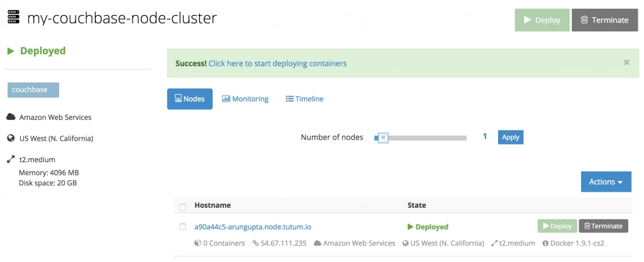This screenshot has width=644, height=262.
Task: Click the grey track of the nodes slider
Action: click(x=427, y=138)
